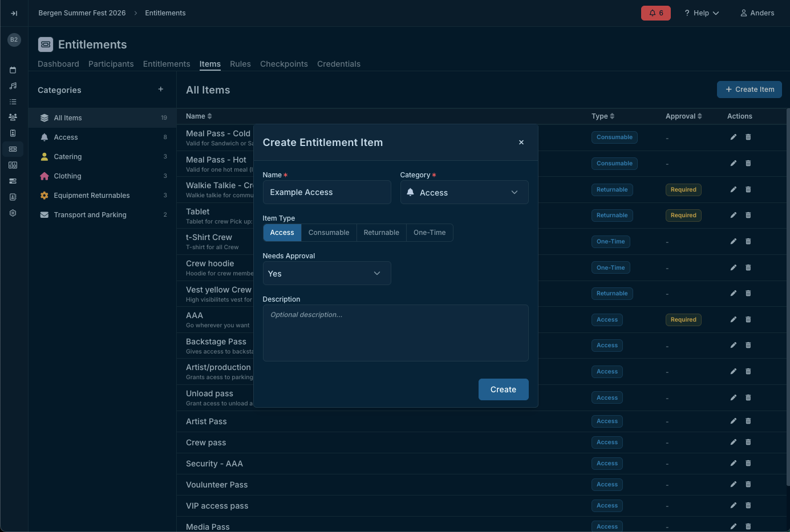Image resolution: width=790 pixels, height=532 pixels.
Task: Open the notifications bell showing 6
Action: point(656,13)
